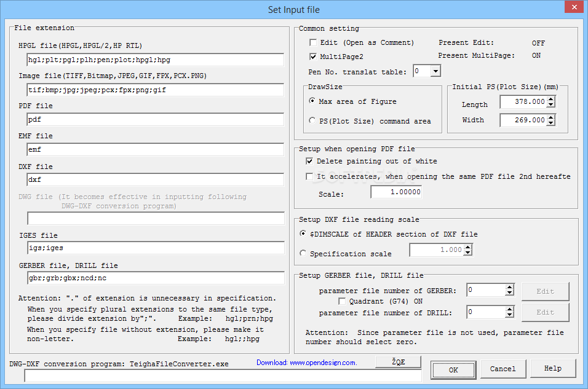Click the DXF file extension field
The width and height of the screenshot is (588, 389).
[x=155, y=179]
